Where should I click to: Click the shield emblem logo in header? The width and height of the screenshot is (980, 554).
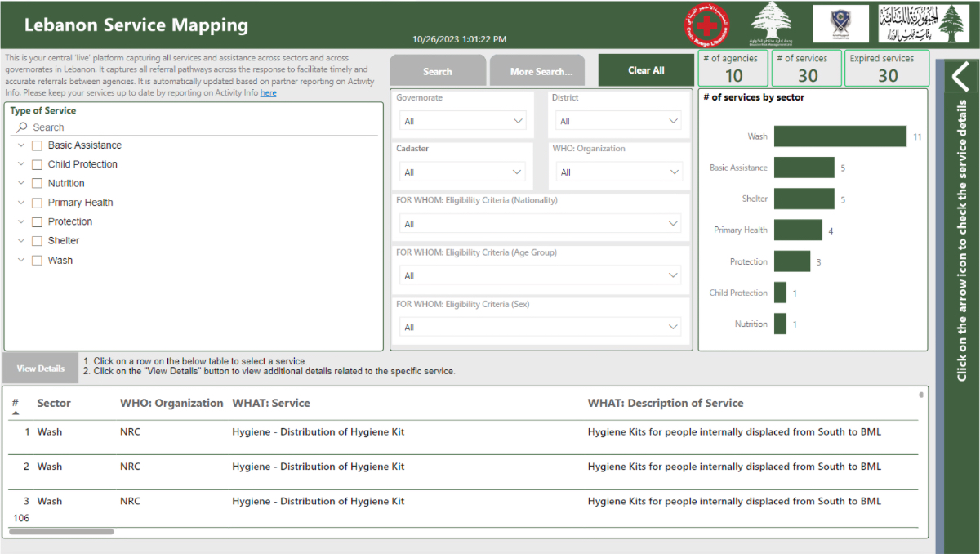[x=840, y=24]
